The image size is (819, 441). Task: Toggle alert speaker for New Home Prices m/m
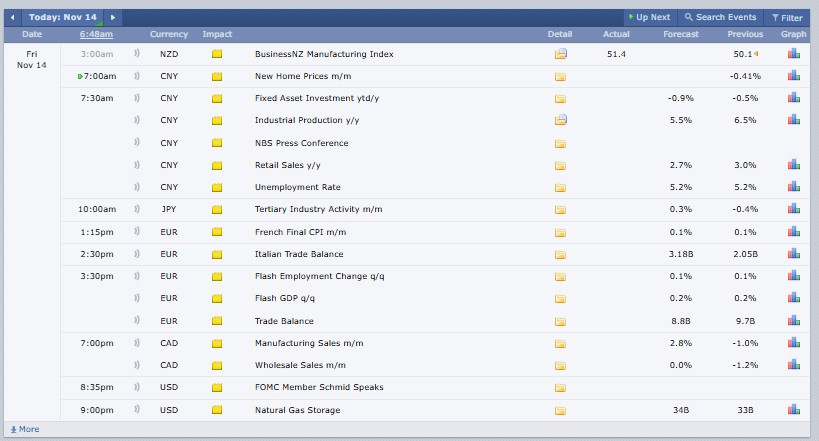coord(136,76)
